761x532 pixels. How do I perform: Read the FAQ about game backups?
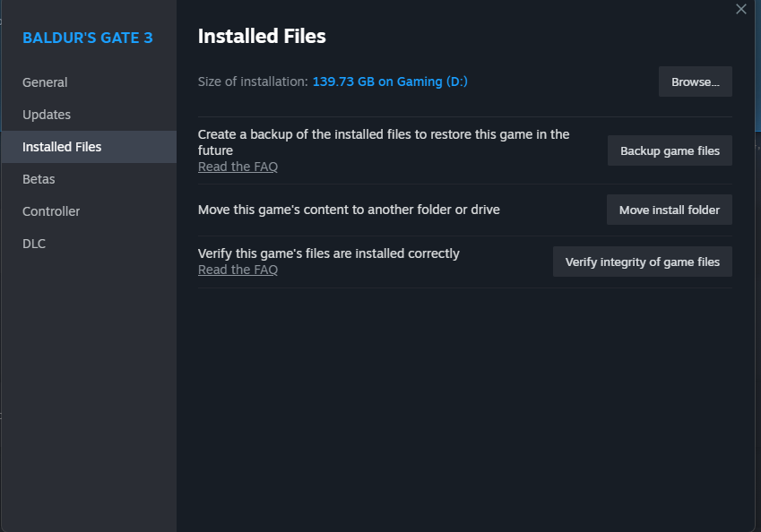pyautogui.click(x=238, y=167)
